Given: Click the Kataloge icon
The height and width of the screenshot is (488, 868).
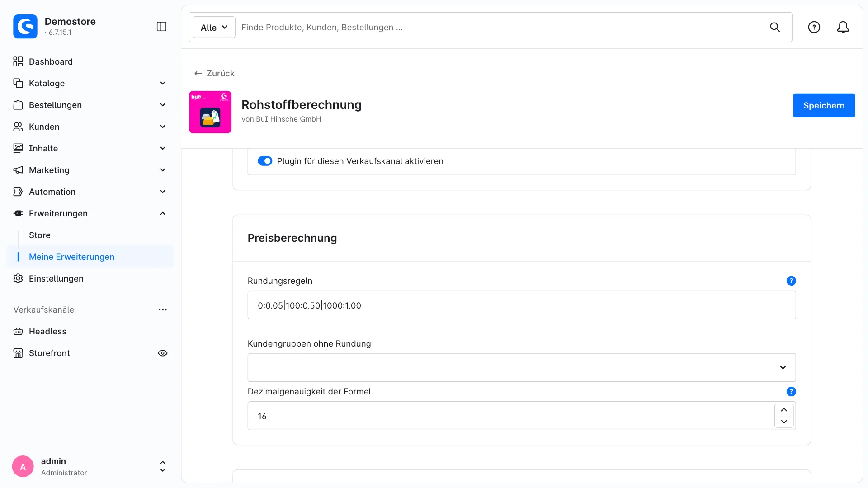Looking at the screenshot, I should [x=18, y=83].
